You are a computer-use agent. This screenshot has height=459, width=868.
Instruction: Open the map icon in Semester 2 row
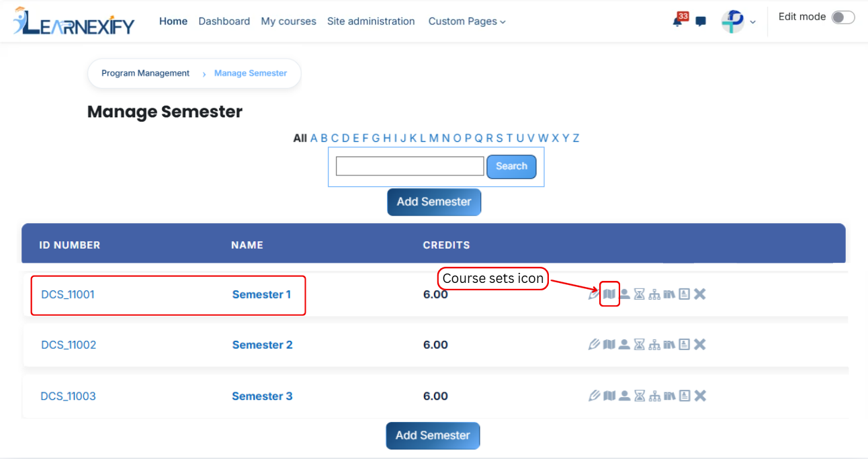pyautogui.click(x=609, y=345)
